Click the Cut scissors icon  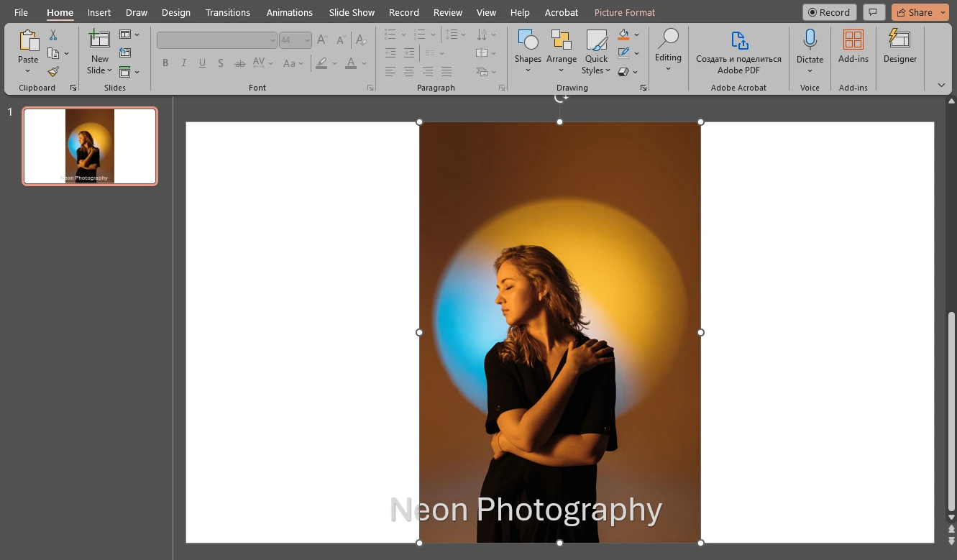[x=52, y=35]
